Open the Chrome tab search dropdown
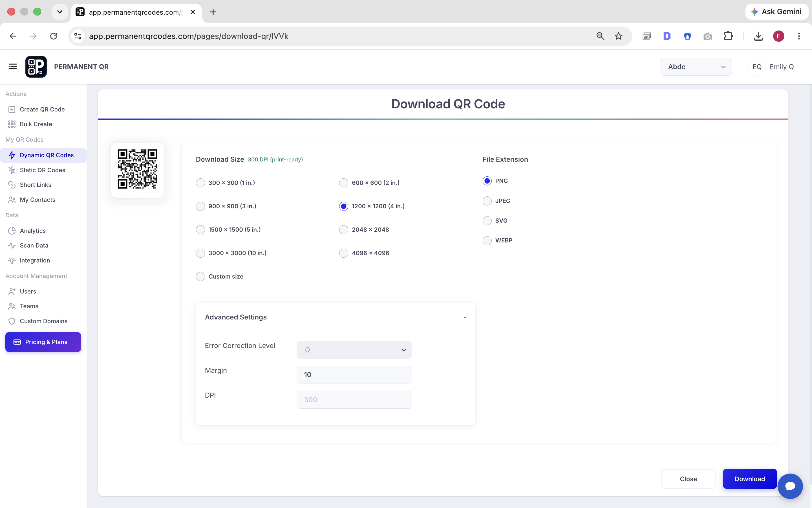The height and width of the screenshot is (508, 812). [x=60, y=12]
